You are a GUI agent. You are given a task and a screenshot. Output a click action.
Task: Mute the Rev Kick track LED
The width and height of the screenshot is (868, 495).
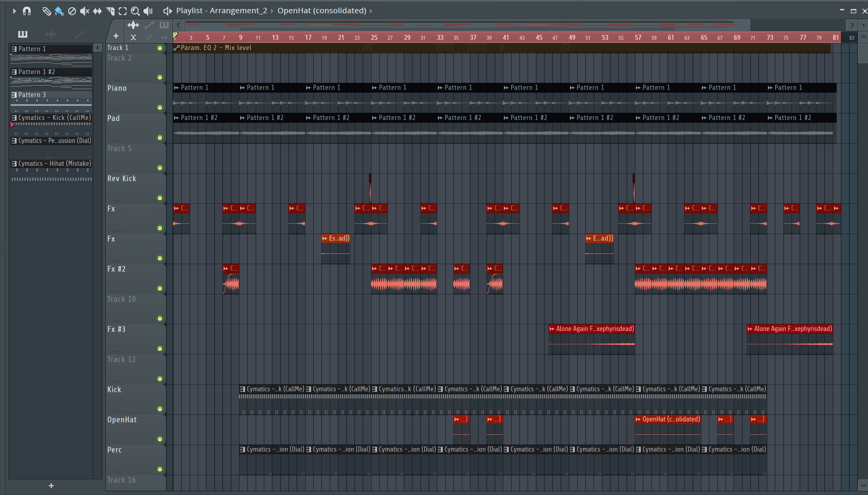pos(160,198)
